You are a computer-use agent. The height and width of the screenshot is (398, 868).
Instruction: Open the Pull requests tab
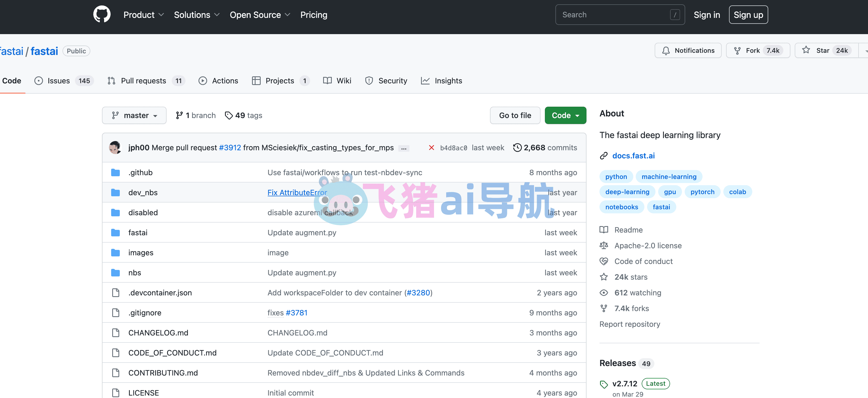pyautogui.click(x=146, y=81)
